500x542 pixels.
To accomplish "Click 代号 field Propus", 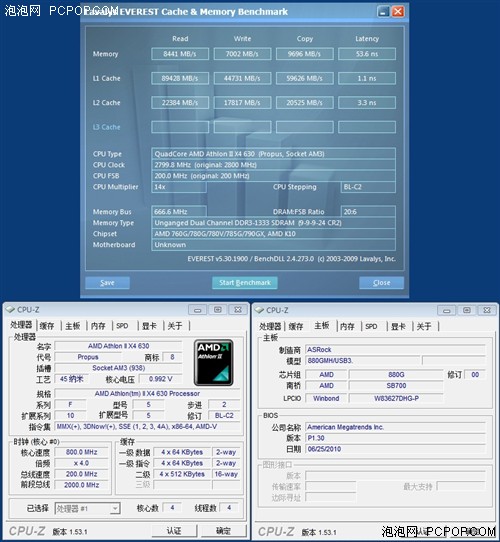I will tap(88, 357).
